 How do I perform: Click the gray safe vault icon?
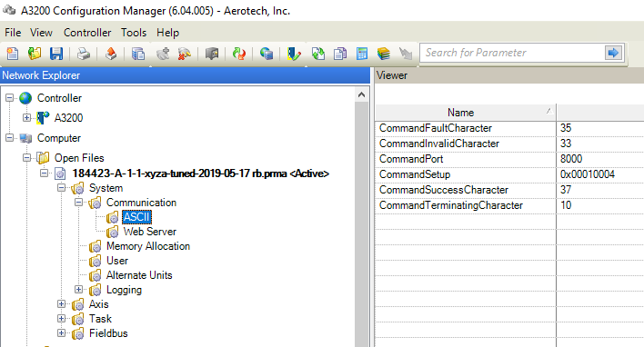point(212,54)
